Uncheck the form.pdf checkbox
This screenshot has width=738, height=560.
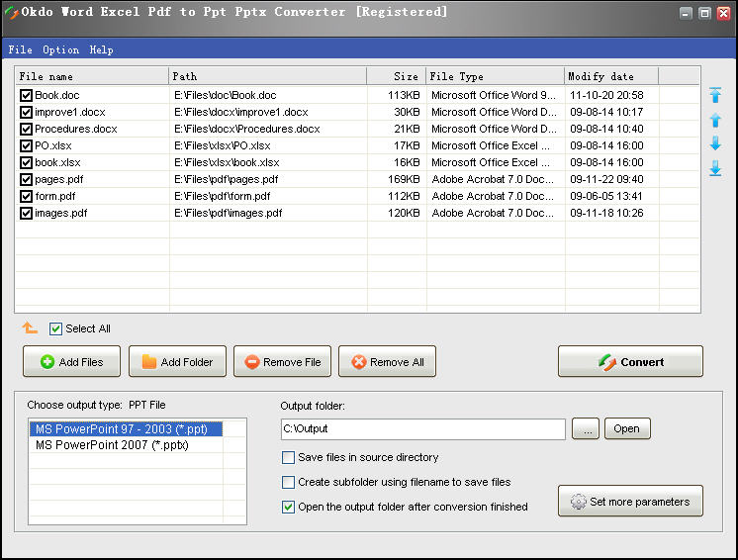click(26, 197)
